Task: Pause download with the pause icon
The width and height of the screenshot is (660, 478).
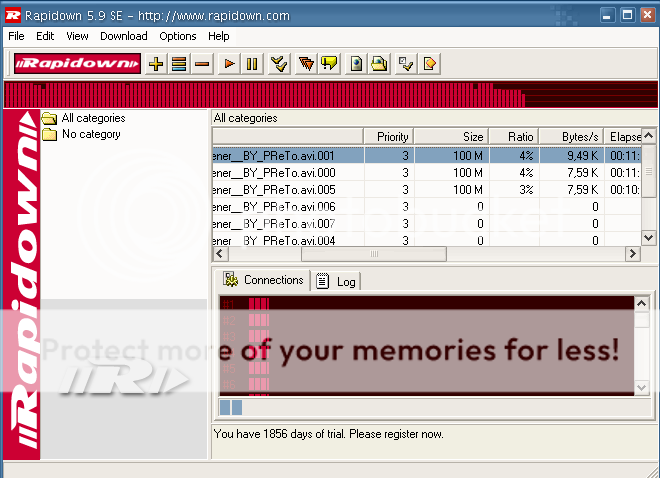Action: (252, 64)
